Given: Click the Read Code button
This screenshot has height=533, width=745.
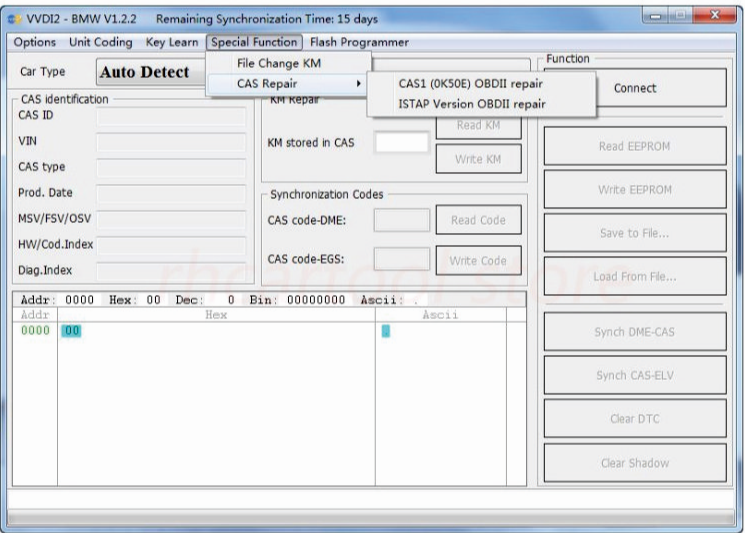Looking at the screenshot, I should 478,220.
